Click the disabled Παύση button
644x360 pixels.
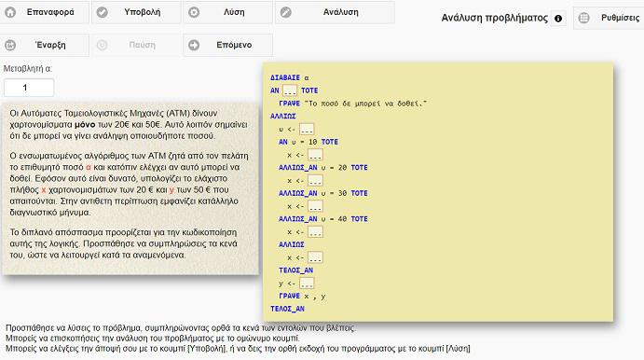(x=136, y=45)
